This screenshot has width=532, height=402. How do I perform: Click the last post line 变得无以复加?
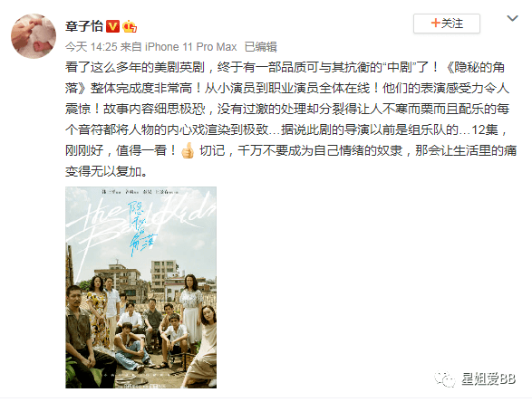coord(107,171)
